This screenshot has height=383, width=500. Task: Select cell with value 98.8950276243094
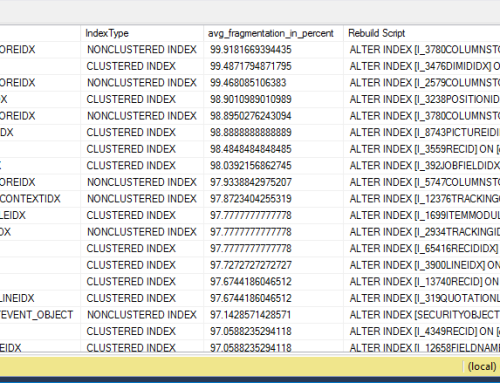coord(273,116)
